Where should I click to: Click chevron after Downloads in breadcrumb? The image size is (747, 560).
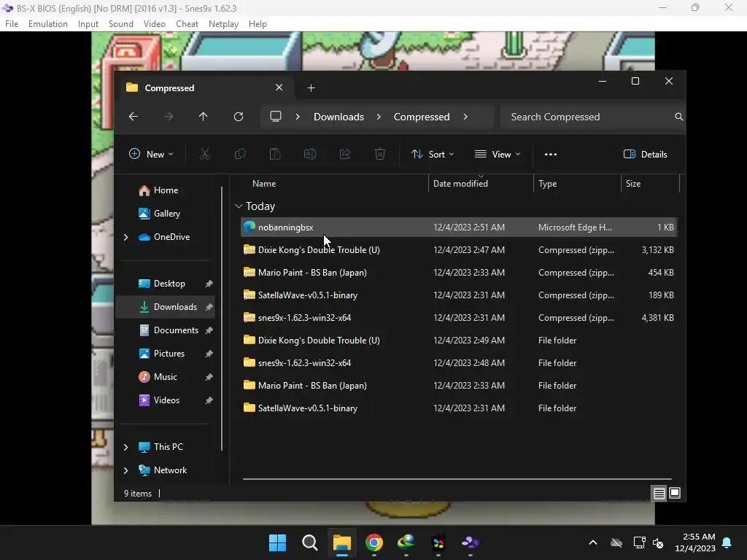pos(379,117)
